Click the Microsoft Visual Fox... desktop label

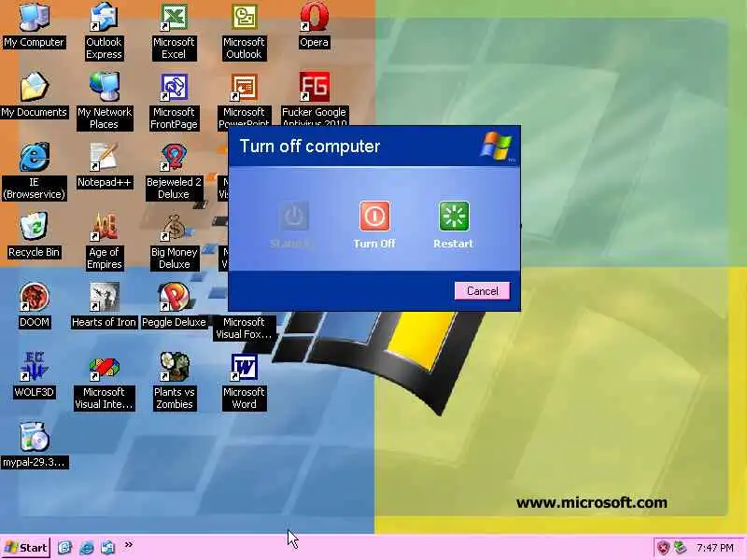244,329
